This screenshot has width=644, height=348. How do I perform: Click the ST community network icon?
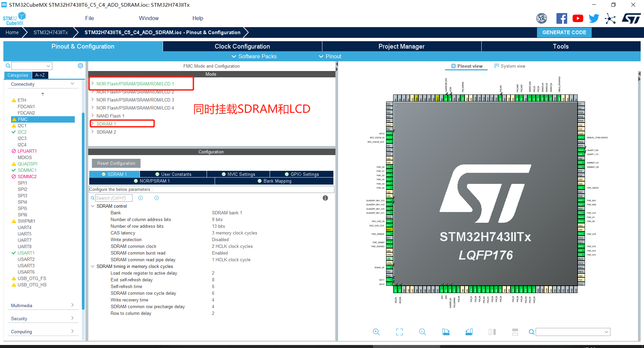pyautogui.click(x=610, y=18)
